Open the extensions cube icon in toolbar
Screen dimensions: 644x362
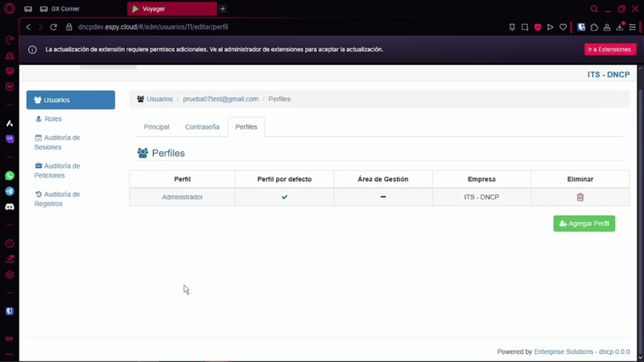[594, 27]
